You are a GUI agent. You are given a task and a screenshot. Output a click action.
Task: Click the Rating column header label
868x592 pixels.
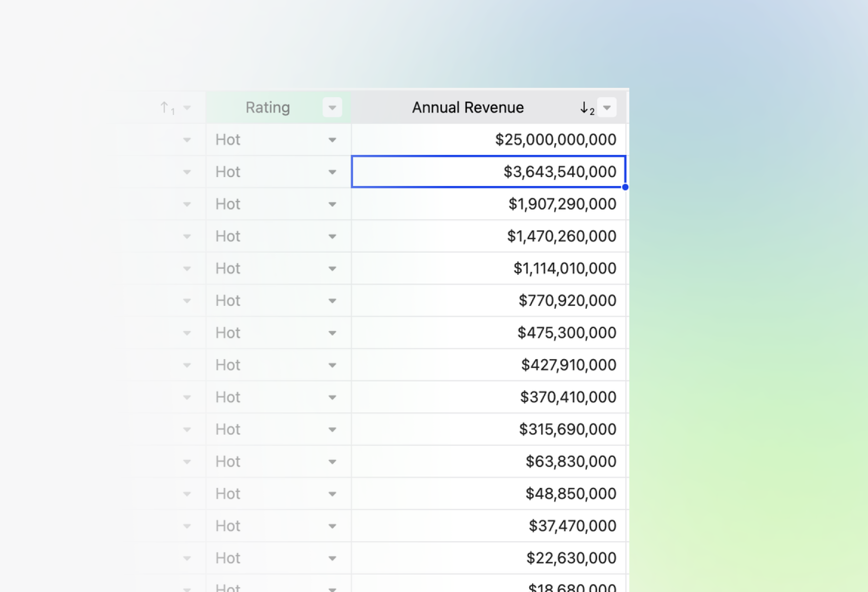pyautogui.click(x=268, y=108)
